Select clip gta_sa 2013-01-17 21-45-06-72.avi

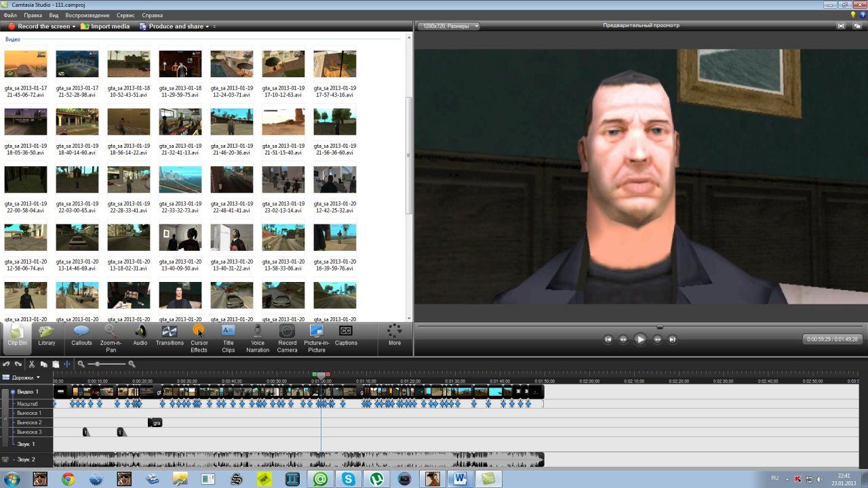pos(26,73)
